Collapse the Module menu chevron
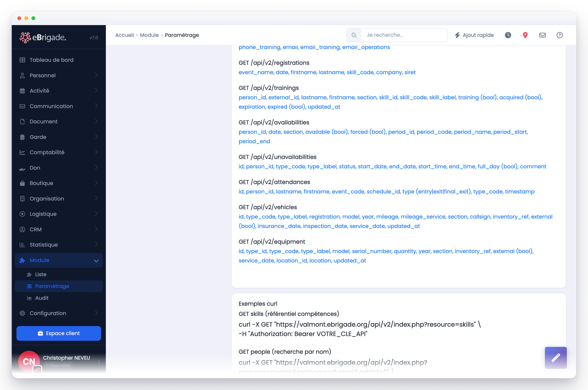 tap(96, 261)
